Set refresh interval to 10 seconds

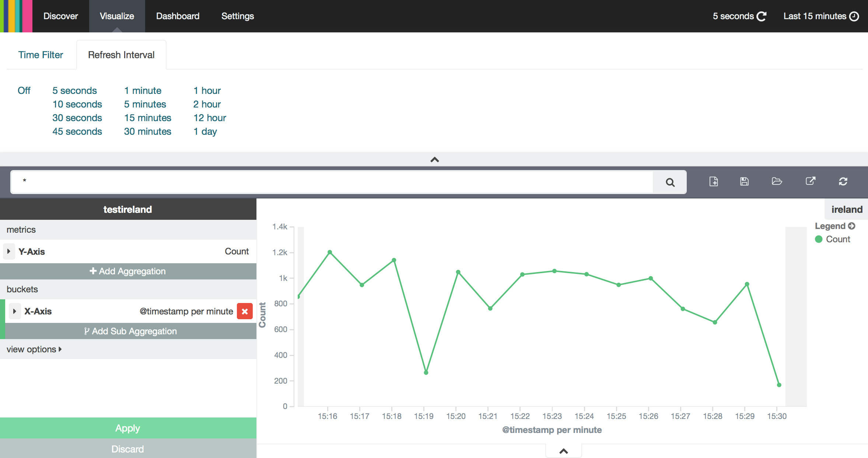coord(77,104)
